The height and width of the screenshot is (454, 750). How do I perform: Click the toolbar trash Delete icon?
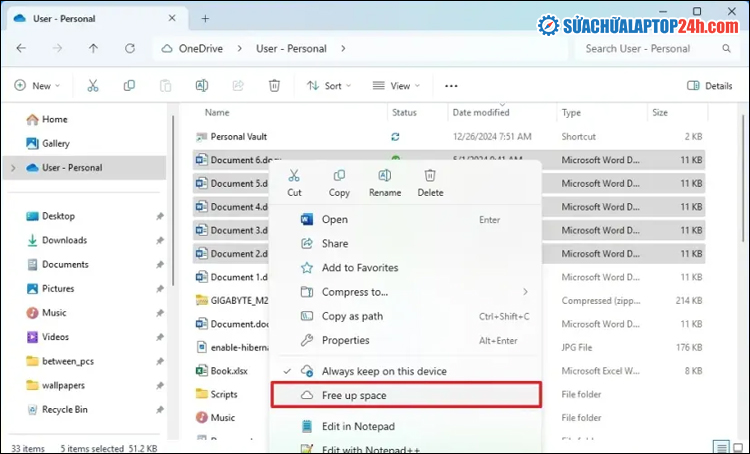274,86
